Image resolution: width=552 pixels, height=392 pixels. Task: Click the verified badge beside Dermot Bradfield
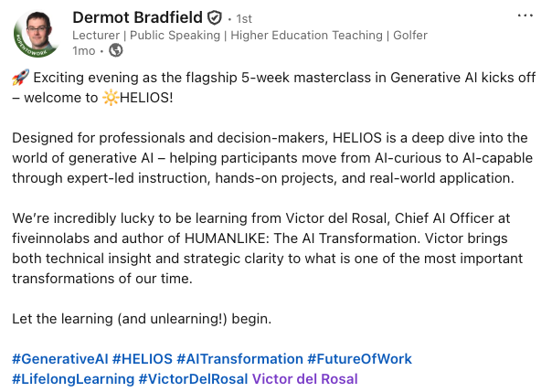[215, 17]
